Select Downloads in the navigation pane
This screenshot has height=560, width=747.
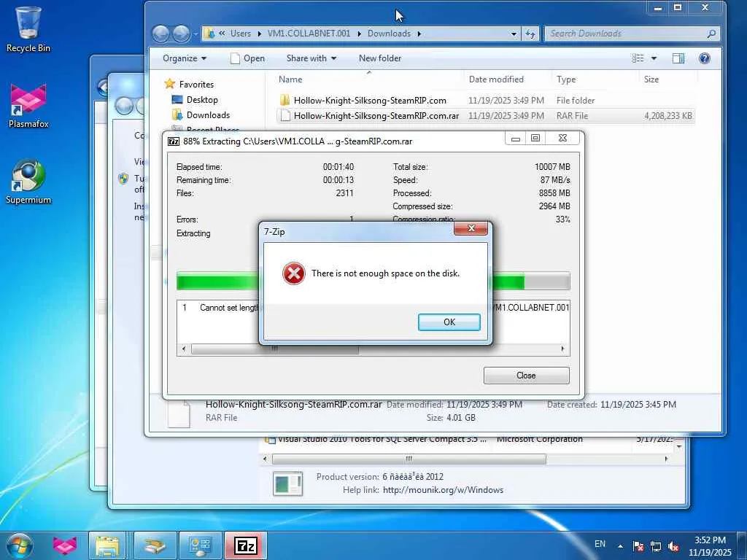coord(208,114)
